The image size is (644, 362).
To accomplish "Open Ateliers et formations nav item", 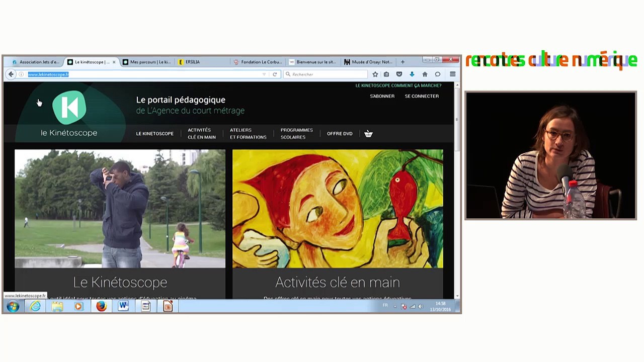I will [248, 134].
